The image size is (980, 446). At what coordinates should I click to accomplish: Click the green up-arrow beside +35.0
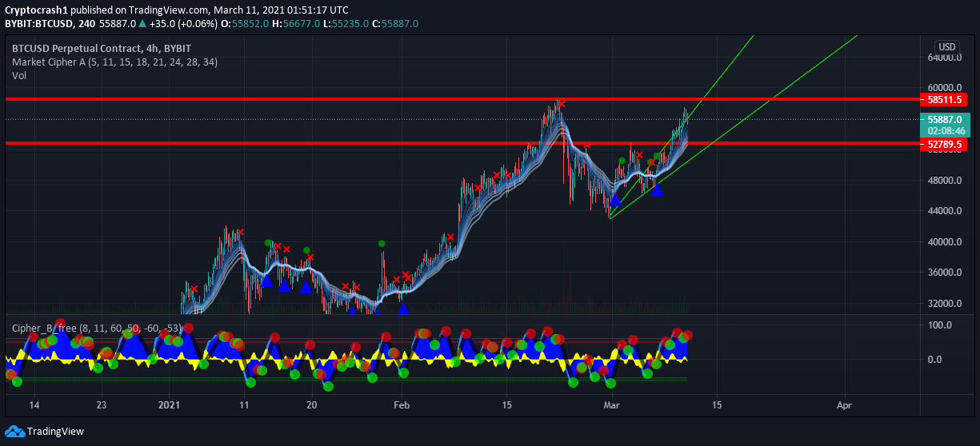click(142, 24)
